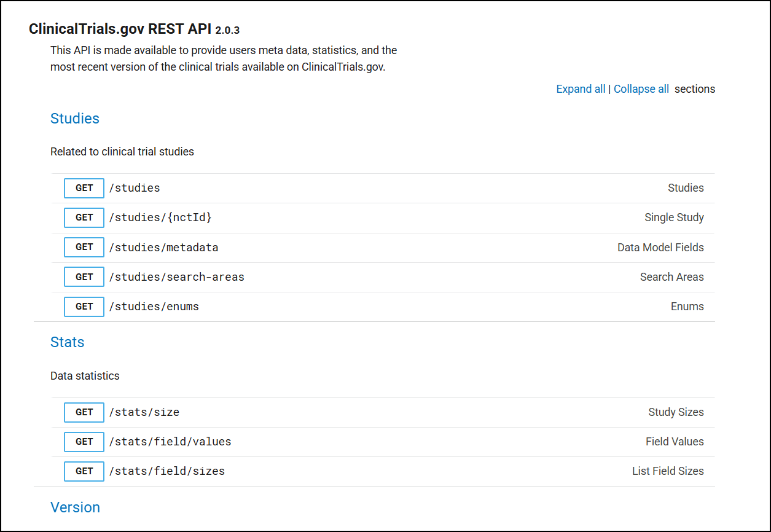Expand the /stats/field/sizes endpoint path
This screenshot has width=771, height=532.
click(x=166, y=471)
